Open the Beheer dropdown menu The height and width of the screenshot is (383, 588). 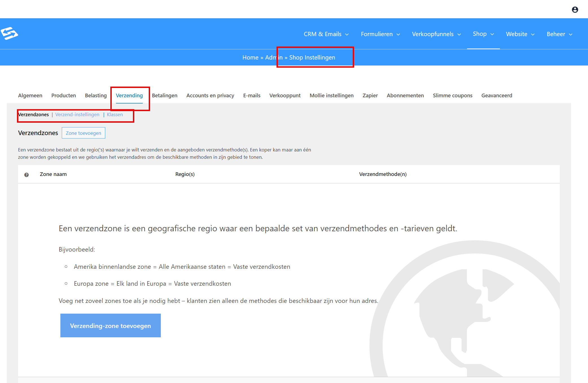[560, 34]
